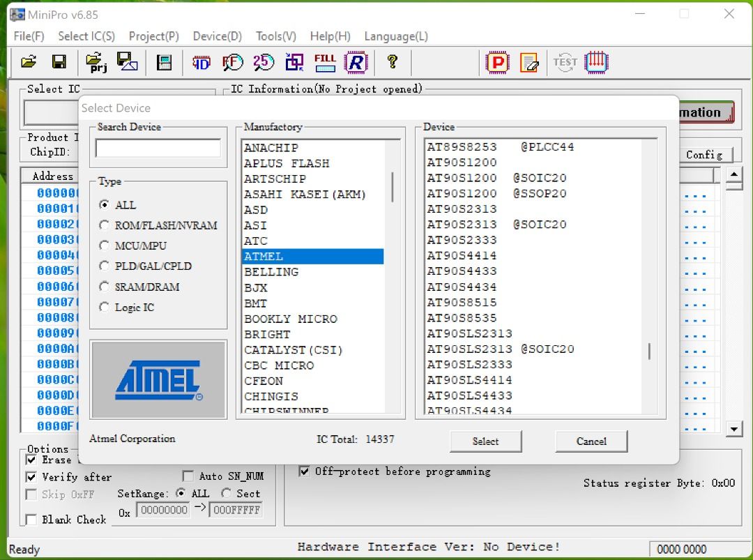Click the save project toolbar icon

point(128,62)
